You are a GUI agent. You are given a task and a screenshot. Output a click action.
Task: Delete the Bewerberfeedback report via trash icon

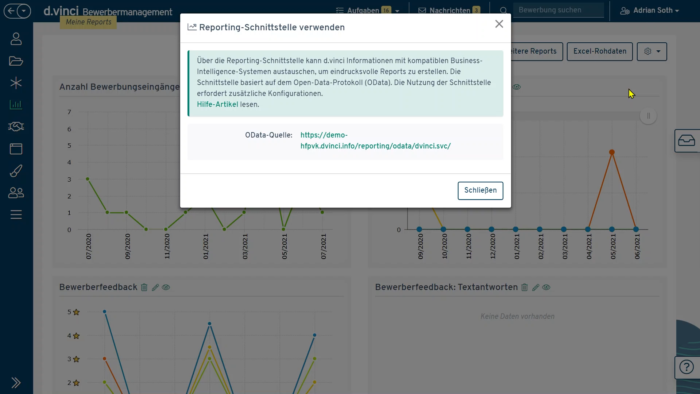(x=144, y=287)
